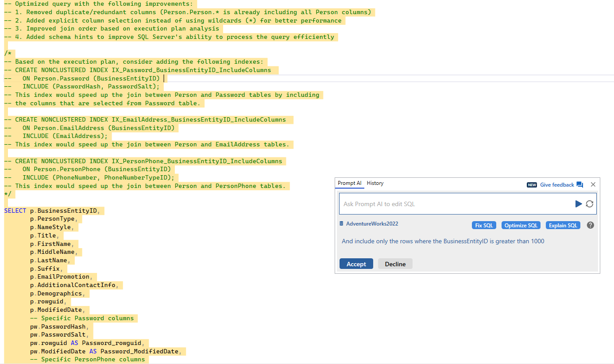The width and height of the screenshot is (614, 364).
Task: Close the Prompt AI panel
Action: tap(593, 184)
